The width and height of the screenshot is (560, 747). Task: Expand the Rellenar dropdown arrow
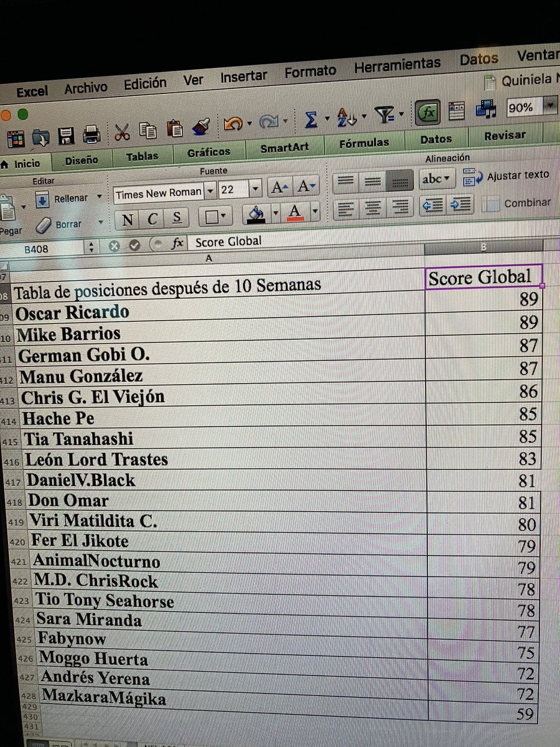click(x=100, y=197)
